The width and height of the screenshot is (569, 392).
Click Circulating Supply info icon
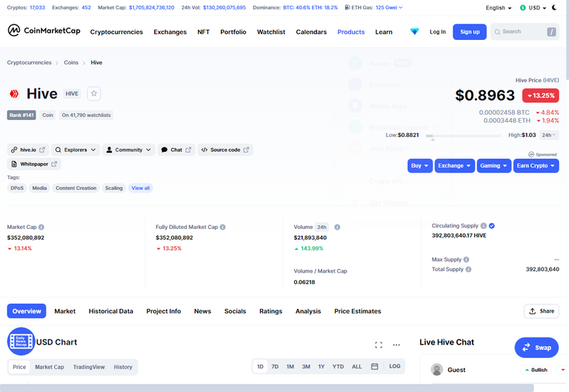[483, 226]
